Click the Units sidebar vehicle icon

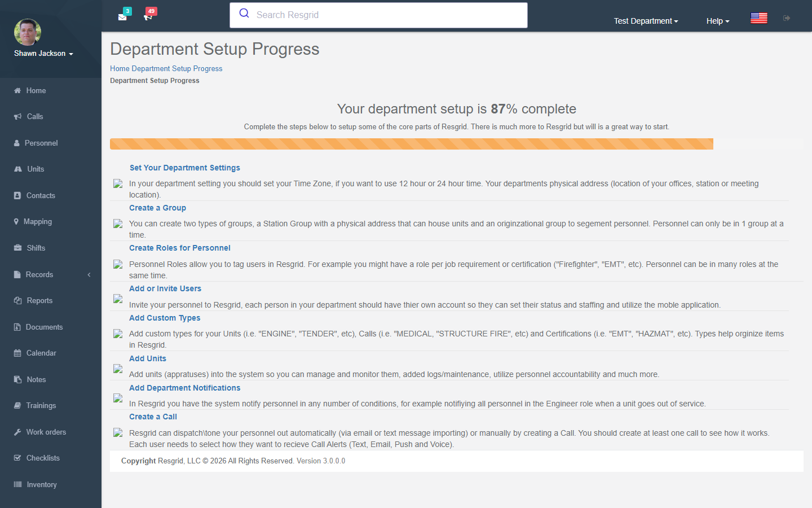pos(18,169)
